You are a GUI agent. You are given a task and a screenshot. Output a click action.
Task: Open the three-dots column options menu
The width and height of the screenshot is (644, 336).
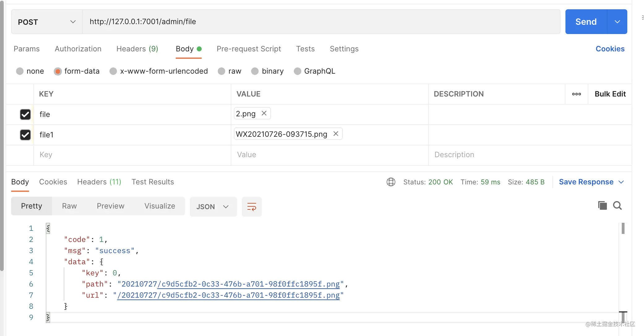point(577,94)
